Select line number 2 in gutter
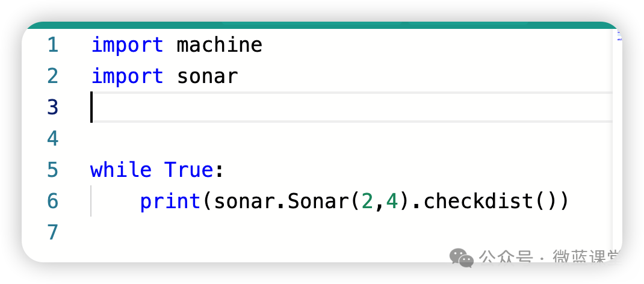This screenshot has width=644, height=284. click(53, 76)
